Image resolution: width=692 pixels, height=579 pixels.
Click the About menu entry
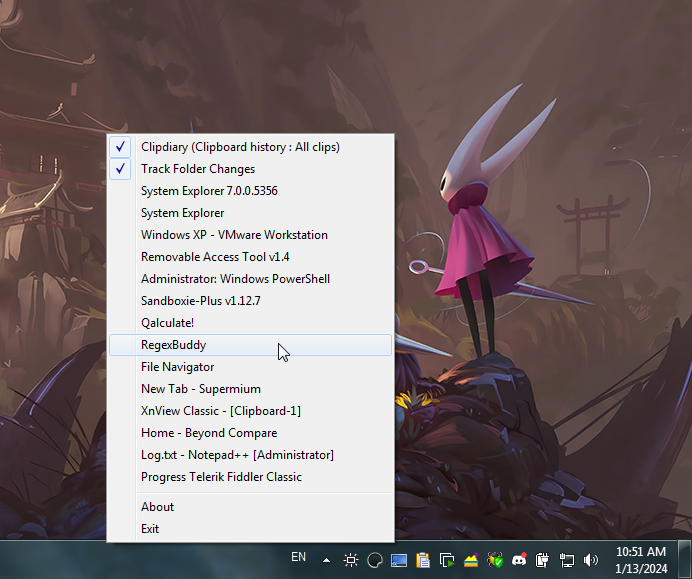coord(157,507)
